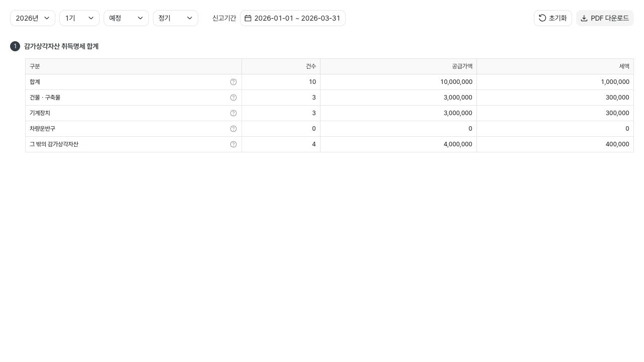Image resolution: width=644 pixels, height=362 pixels.
Task: Select the 그 밖의 감가상각자산 row label
Action: tap(54, 144)
